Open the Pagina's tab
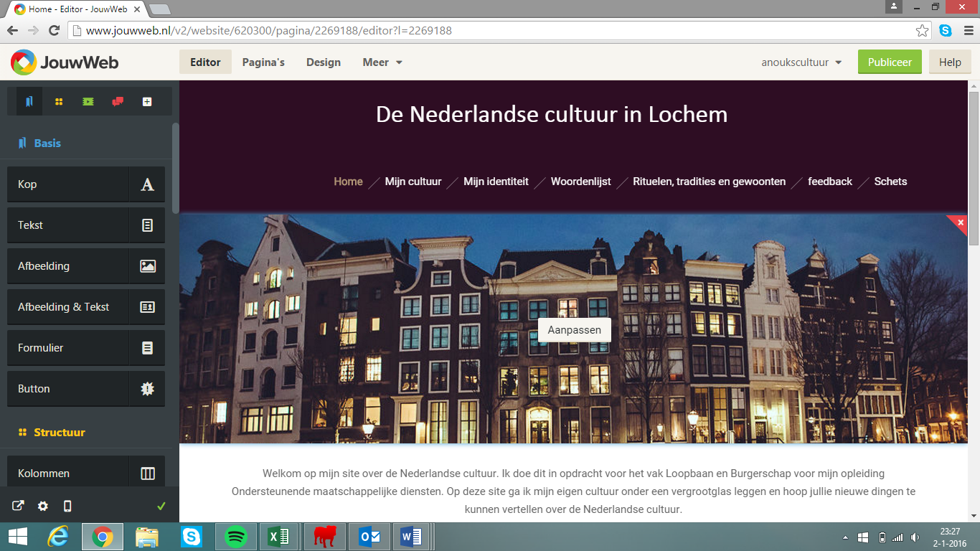This screenshot has height=551, width=980. (263, 62)
